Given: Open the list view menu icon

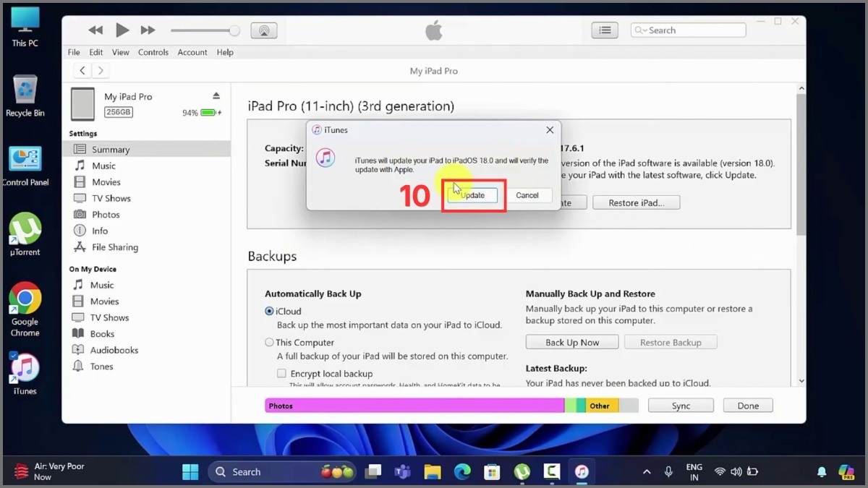Looking at the screenshot, I should point(605,30).
